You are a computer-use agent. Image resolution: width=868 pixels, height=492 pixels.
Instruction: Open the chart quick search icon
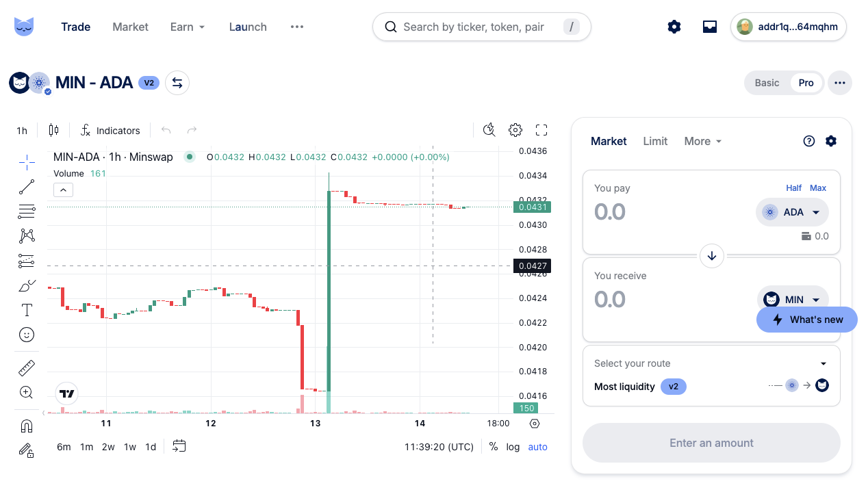[489, 130]
